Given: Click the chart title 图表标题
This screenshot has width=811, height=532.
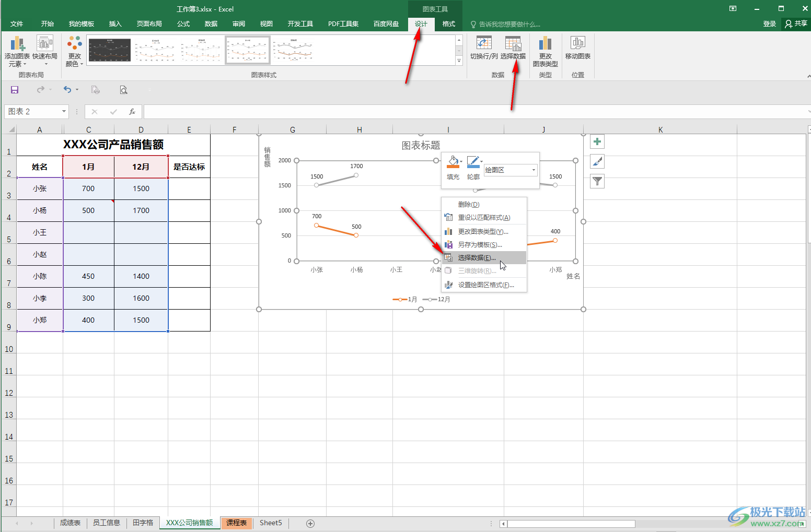Looking at the screenshot, I should click(421, 146).
